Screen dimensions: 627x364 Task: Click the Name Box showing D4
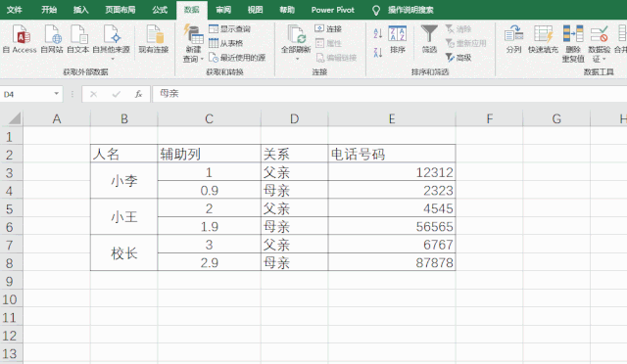[x=26, y=94]
